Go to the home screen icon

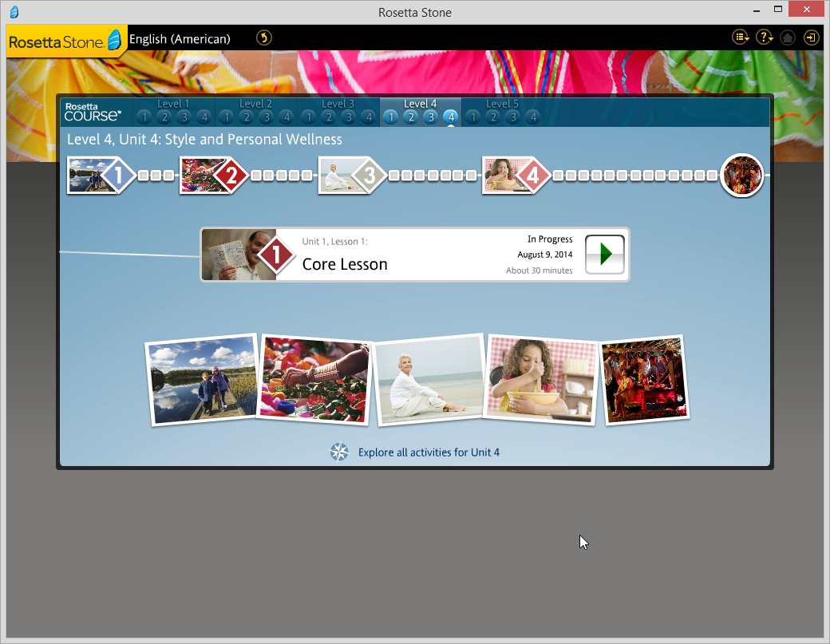coord(788,38)
